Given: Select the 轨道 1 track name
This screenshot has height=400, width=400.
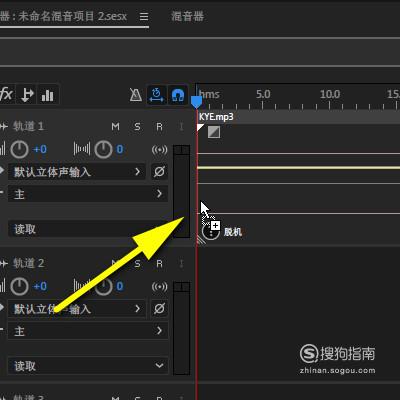Looking at the screenshot, I should 28,126.
